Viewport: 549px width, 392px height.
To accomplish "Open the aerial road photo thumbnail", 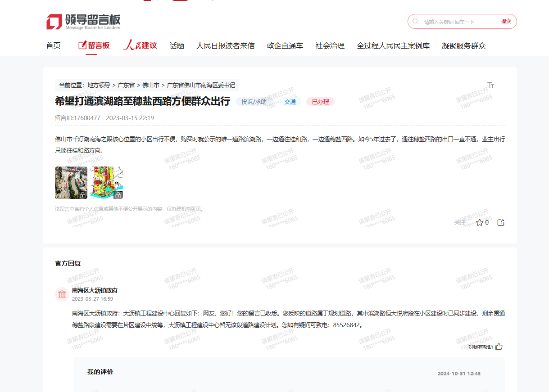I will pyautogui.click(x=71, y=183).
